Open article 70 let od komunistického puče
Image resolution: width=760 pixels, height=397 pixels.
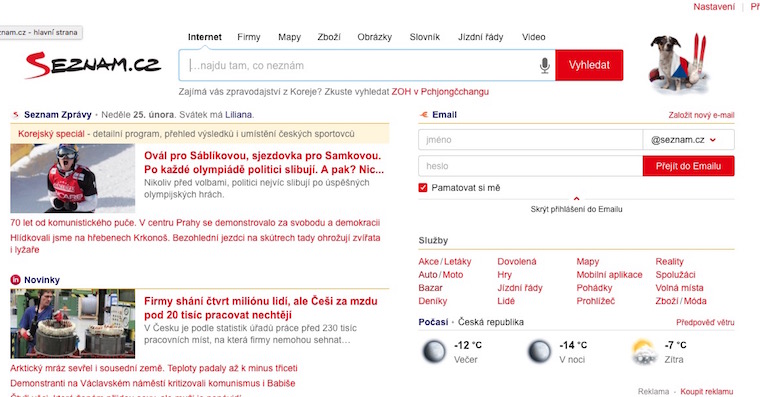[x=195, y=222]
